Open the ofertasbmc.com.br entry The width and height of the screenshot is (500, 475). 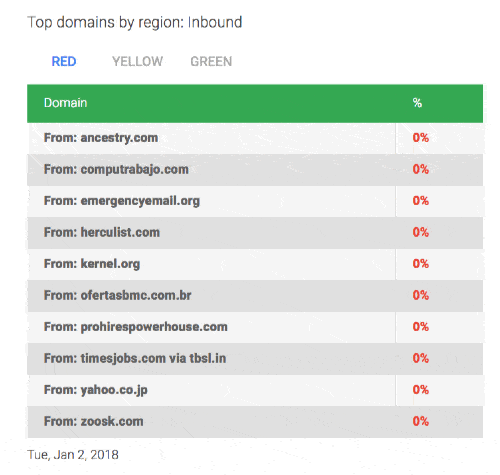click(255, 296)
